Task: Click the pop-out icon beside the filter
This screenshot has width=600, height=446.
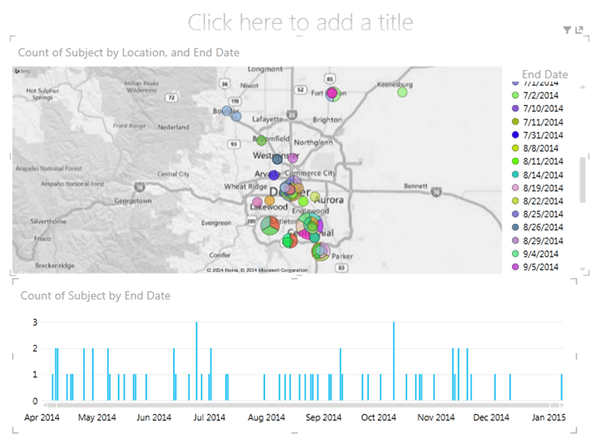Action: pos(579,29)
